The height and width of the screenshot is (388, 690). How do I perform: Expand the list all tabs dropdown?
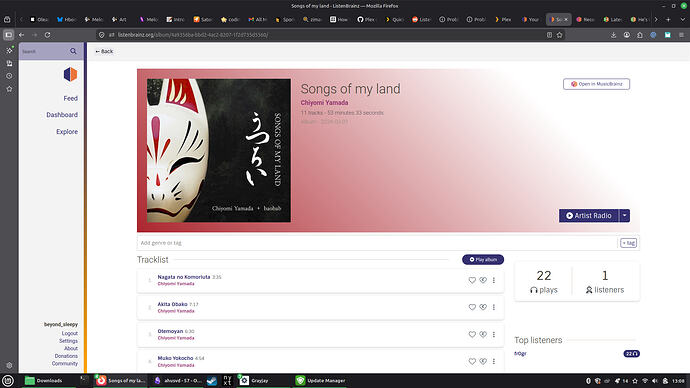click(683, 19)
